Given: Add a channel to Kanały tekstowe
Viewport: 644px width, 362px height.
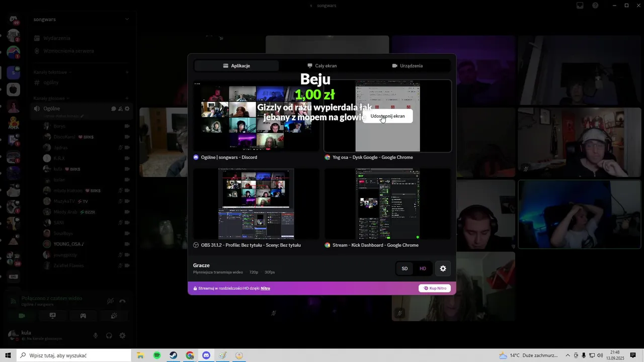Looking at the screenshot, I should click(127, 72).
